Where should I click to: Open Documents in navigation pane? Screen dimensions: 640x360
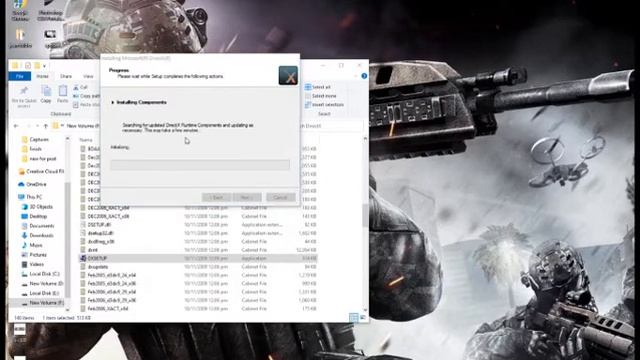coord(38,226)
